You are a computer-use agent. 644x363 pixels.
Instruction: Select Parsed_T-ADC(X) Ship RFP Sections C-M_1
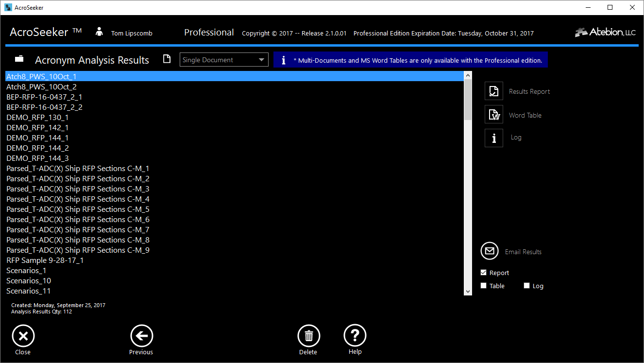coord(235,168)
